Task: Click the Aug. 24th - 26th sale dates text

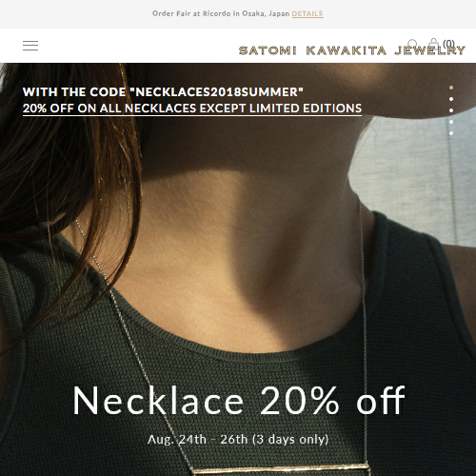Action: (238, 440)
